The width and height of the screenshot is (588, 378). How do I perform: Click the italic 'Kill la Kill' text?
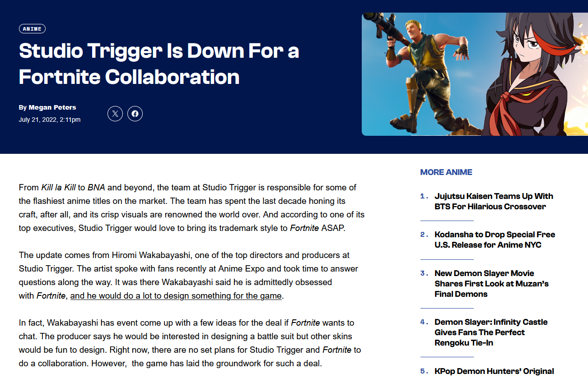pos(59,188)
